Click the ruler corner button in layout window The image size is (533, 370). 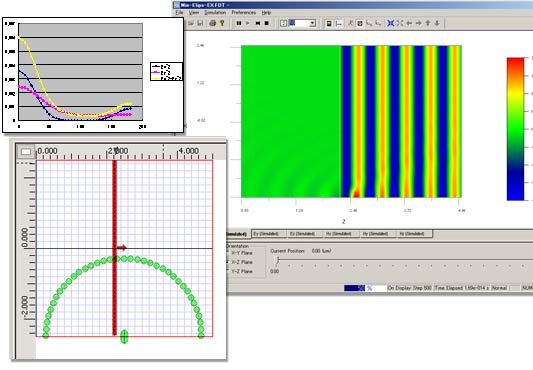click(x=26, y=152)
